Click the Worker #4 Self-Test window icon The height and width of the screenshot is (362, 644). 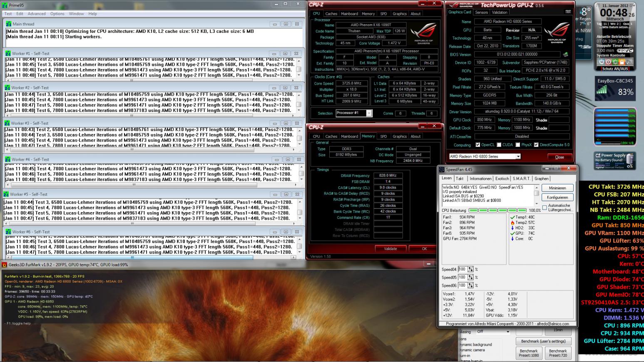(x=8, y=159)
